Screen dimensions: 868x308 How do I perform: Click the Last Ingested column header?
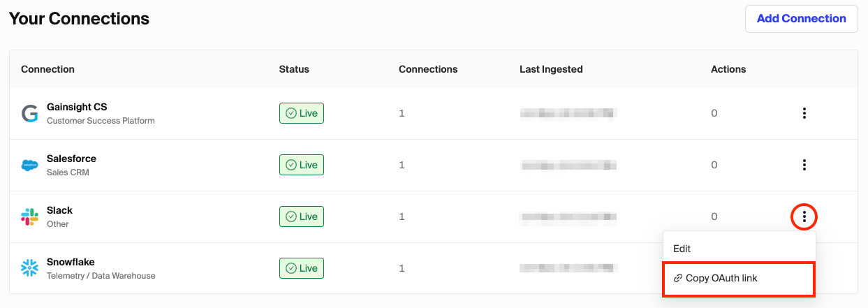[x=551, y=69]
